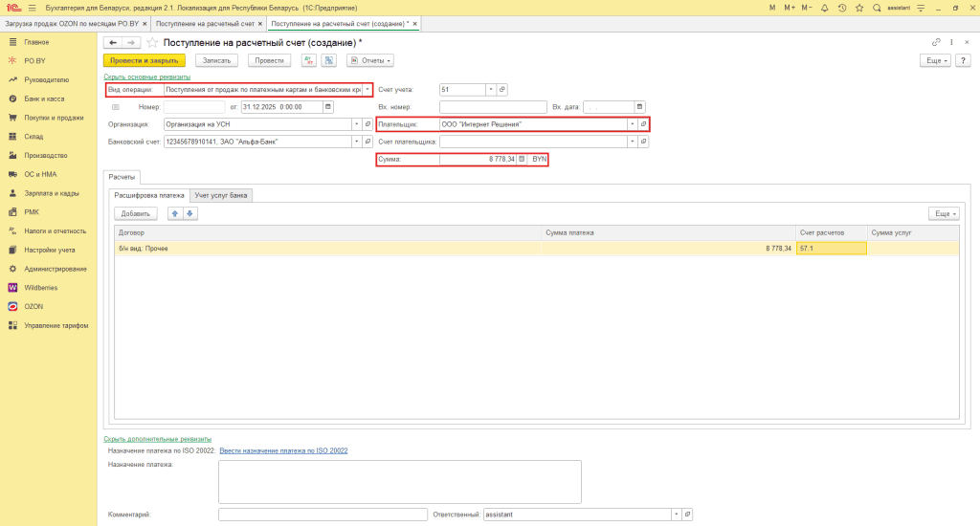Open history clock icon
The image size is (980, 526).
click(842, 8)
